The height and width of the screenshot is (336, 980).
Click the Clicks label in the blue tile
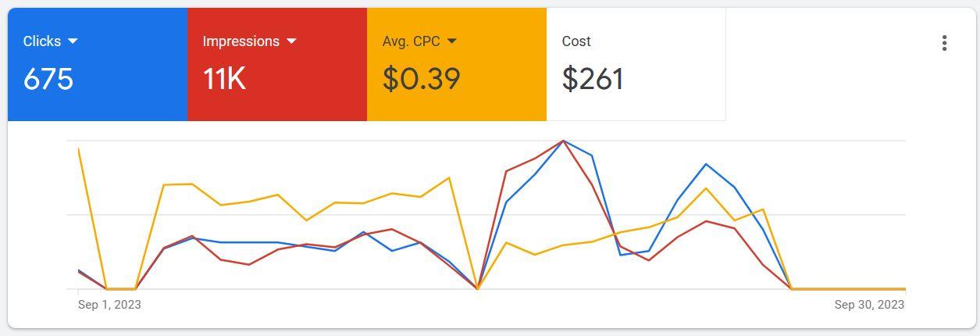coord(41,41)
